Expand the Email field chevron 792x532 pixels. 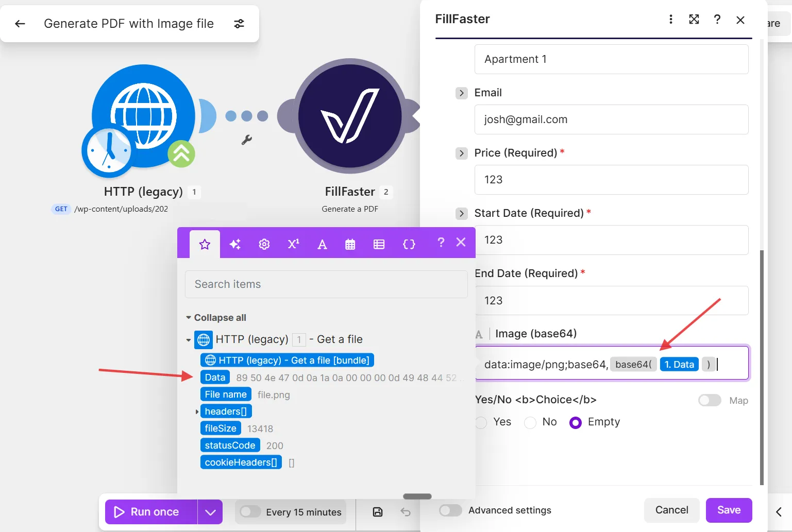(462, 93)
